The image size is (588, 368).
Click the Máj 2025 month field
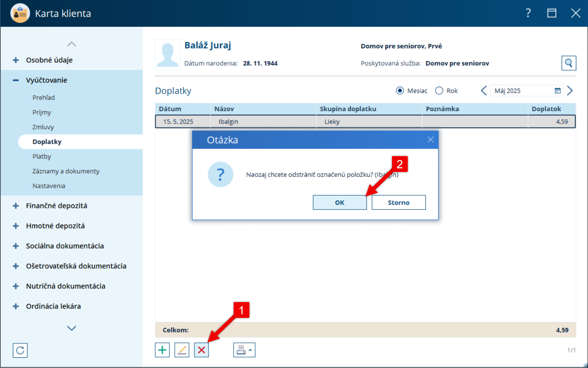[x=527, y=91]
